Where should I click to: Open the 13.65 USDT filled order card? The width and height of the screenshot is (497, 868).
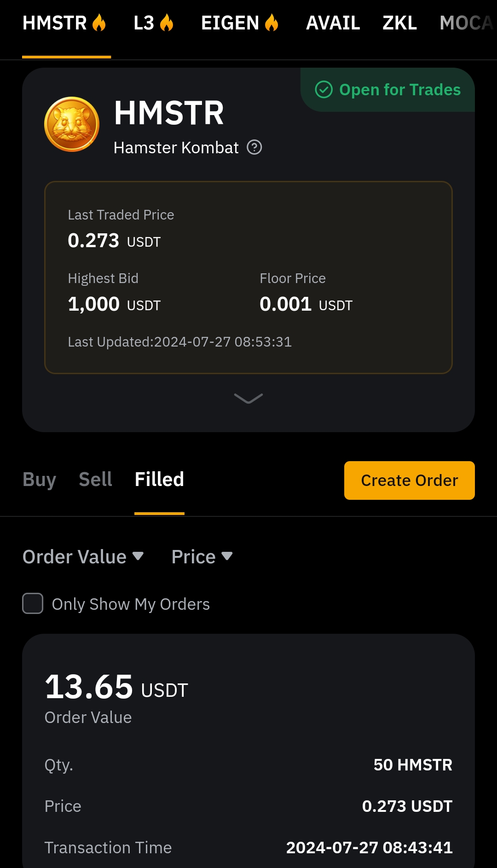point(248,750)
